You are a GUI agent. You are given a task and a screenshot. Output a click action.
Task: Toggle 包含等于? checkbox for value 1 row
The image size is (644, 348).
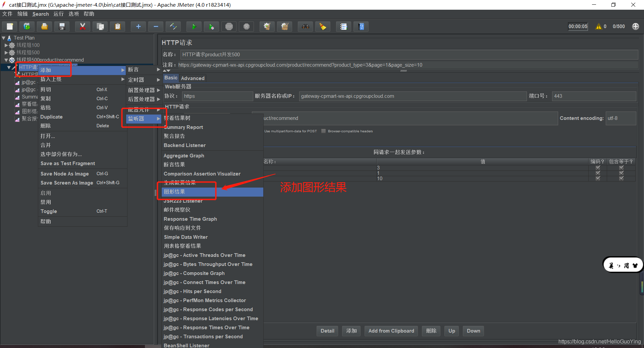click(622, 173)
